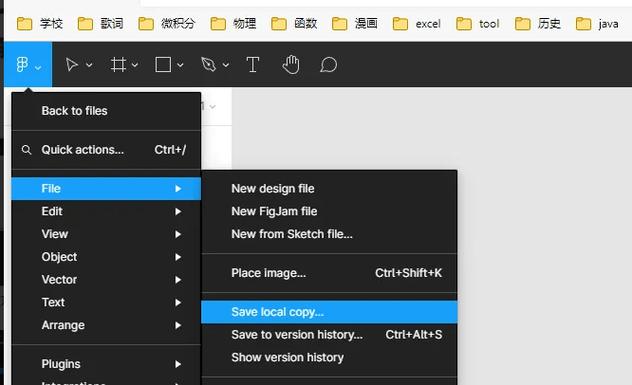
Task: Choose Save local copy
Action: (329, 312)
